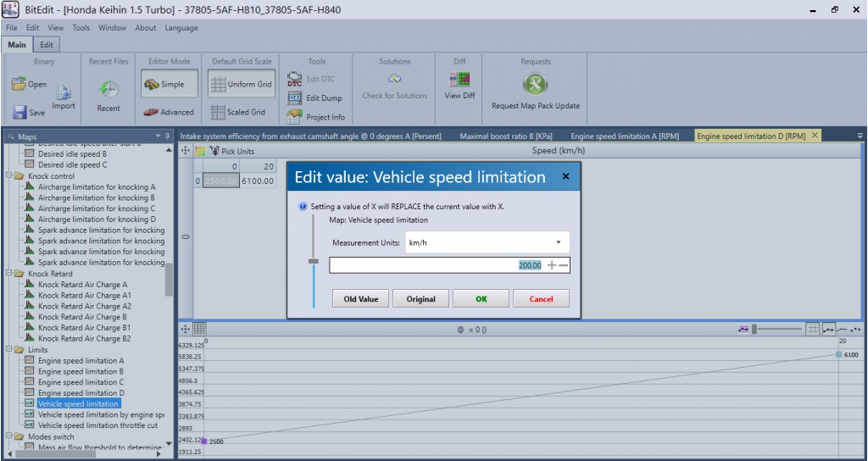Image resolution: width=868 pixels, height=461 pixels.
Task: Toggle line-with-points graph style
Action: click(x=828, y=330)
